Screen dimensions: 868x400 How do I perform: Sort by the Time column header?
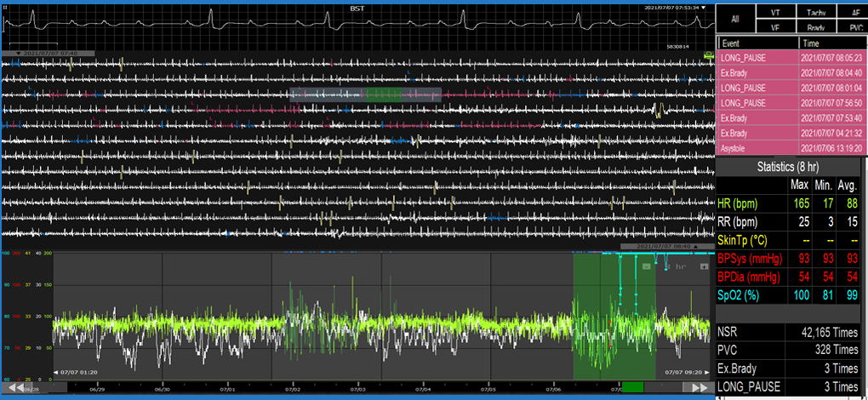tap(833, 43)
